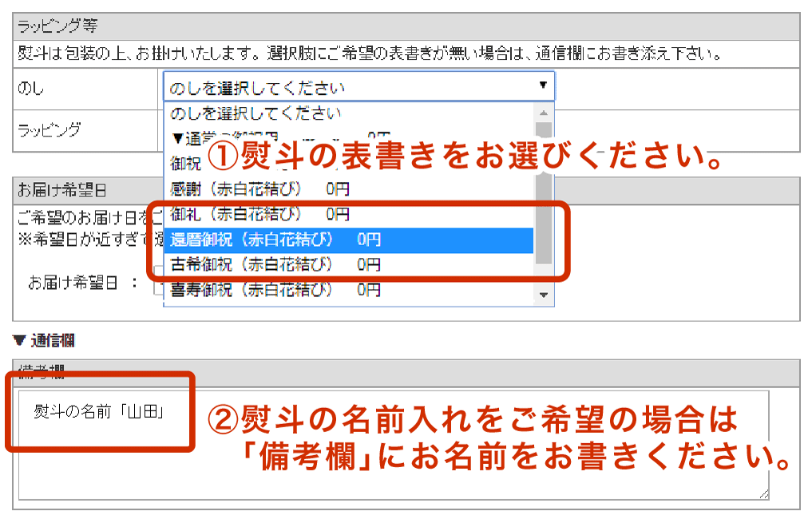This screenshot has height=519, width=812.
Task: Collapse the 通信欄 section triangle
Action: tap(19, 340)
